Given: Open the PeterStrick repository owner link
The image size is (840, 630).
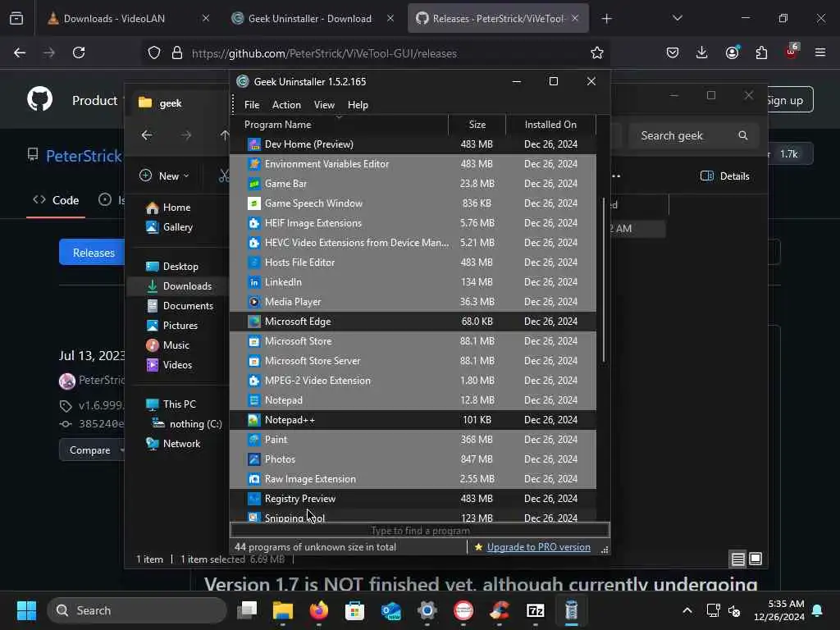Looking at the screenshot, I should [84, 156].
